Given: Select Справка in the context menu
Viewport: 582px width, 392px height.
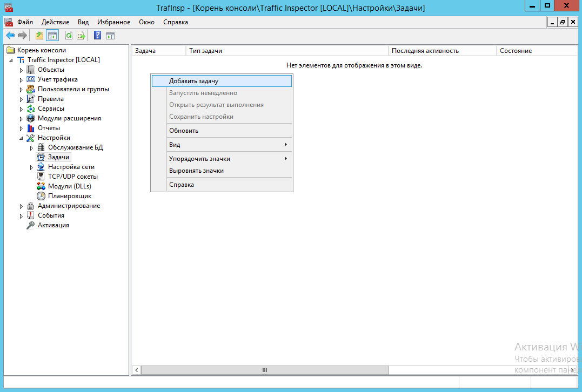Looking at the screenshot, I should [222, 185].
